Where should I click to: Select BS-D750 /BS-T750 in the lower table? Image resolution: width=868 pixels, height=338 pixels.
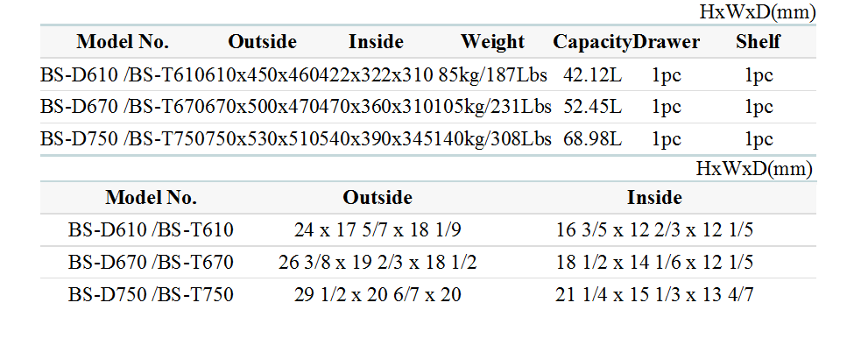coord(151,294)
